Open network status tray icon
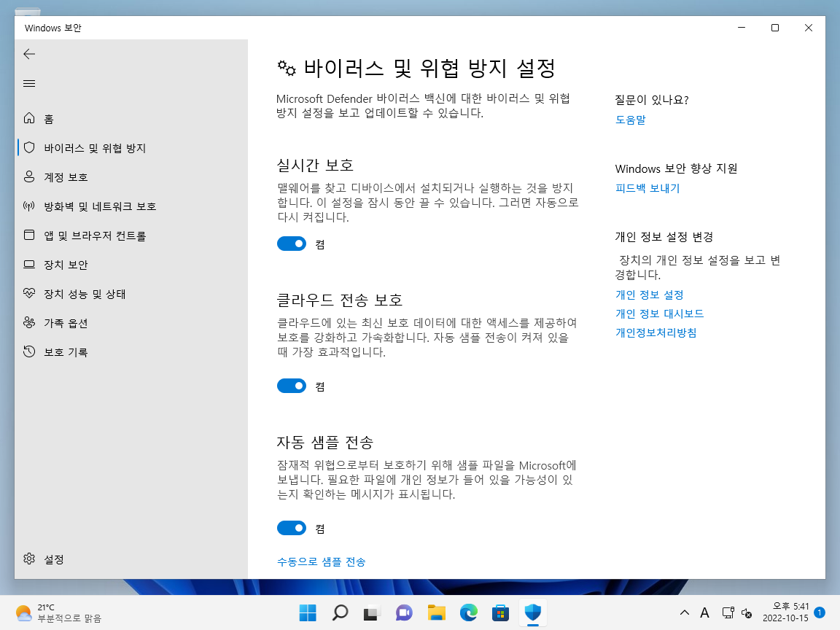 click(x=728, y=612)
